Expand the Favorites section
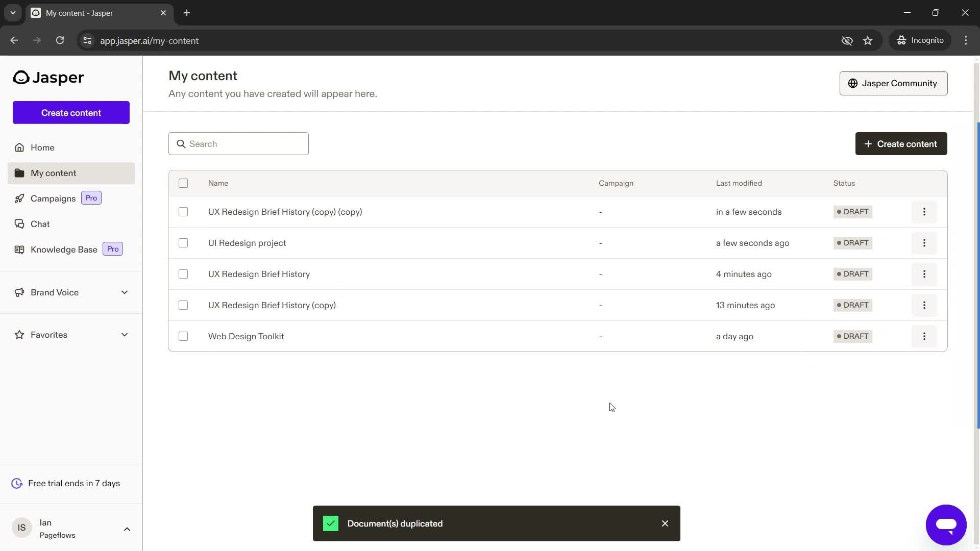Image resolution: width=980 pixels, height=551 pixels. pos(125,334)
